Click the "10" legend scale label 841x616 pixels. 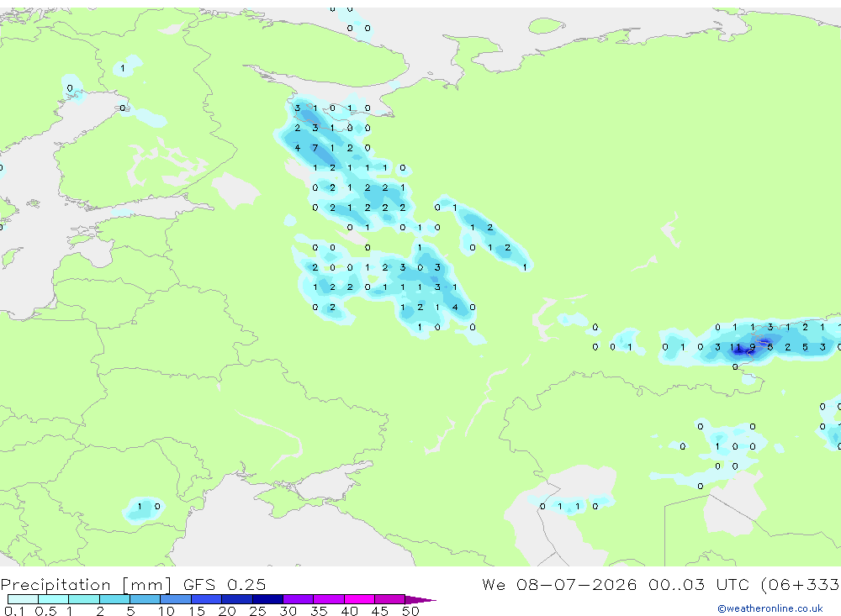click(166, 611)
